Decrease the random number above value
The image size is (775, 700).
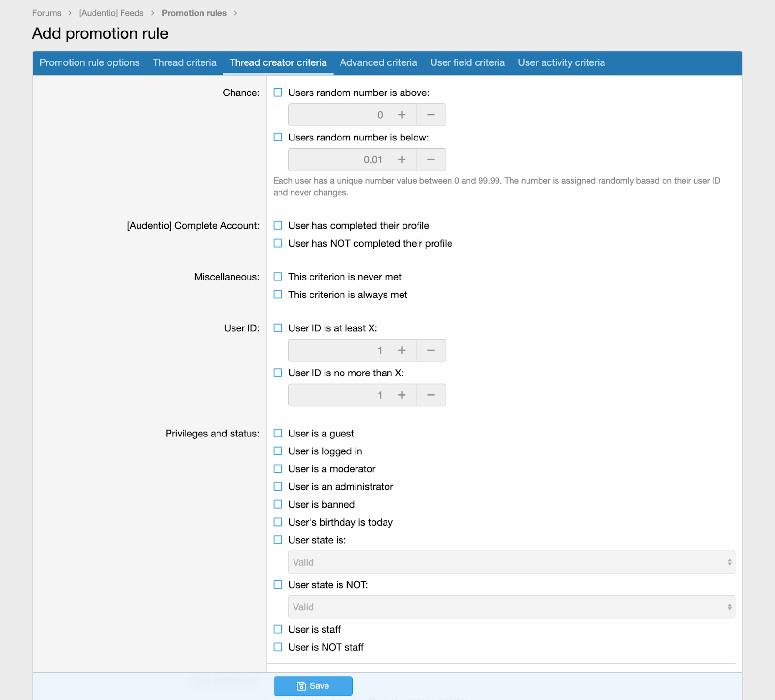[x=431, y=115]
